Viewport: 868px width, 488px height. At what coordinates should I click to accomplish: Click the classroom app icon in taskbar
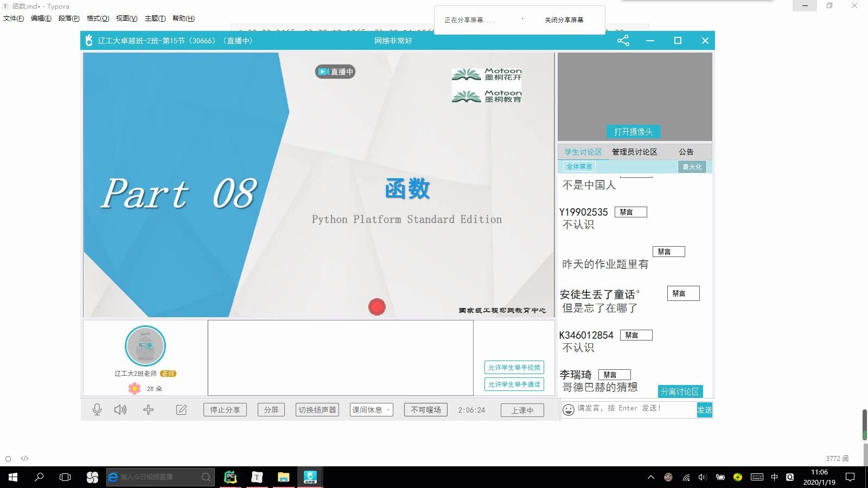[x=310, y=477]
